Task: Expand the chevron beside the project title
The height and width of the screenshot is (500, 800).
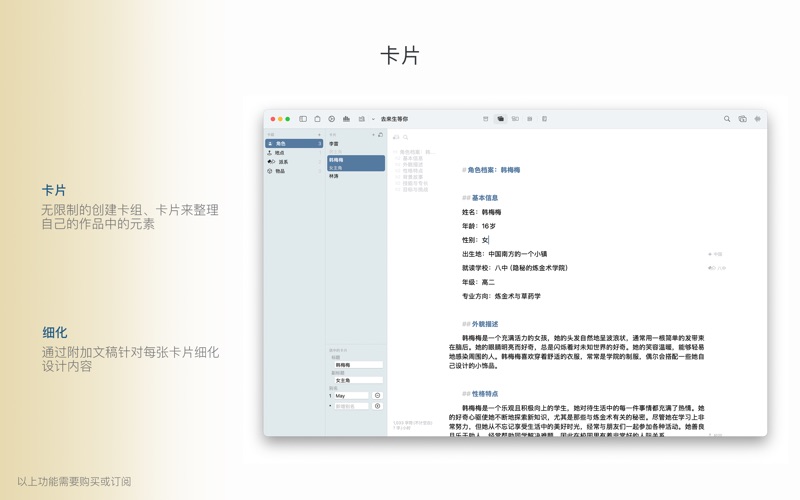Action: [x=373, y=119]
